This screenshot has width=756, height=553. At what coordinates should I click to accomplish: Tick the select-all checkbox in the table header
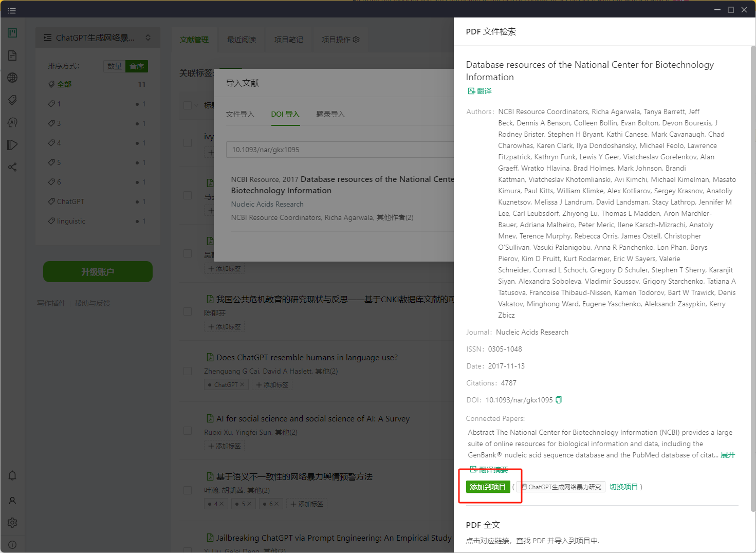tap(188, 105)
